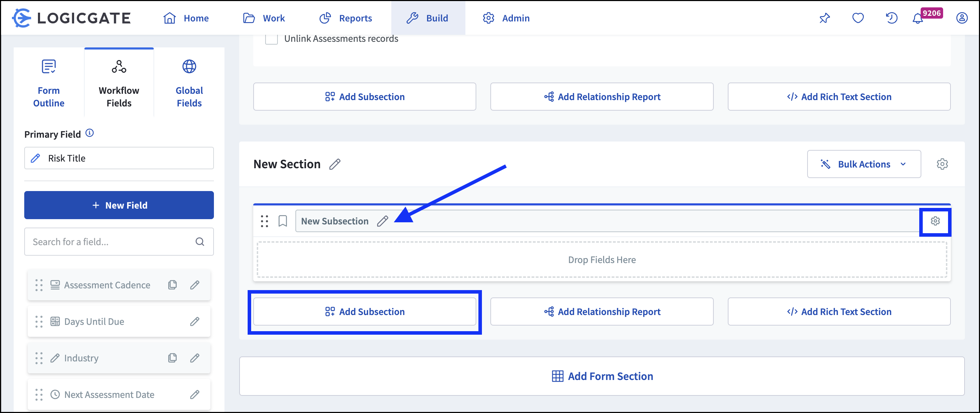Open favorites heart icon
The width and height of the screenshot is (980, 413).
[x=858, y=18]
